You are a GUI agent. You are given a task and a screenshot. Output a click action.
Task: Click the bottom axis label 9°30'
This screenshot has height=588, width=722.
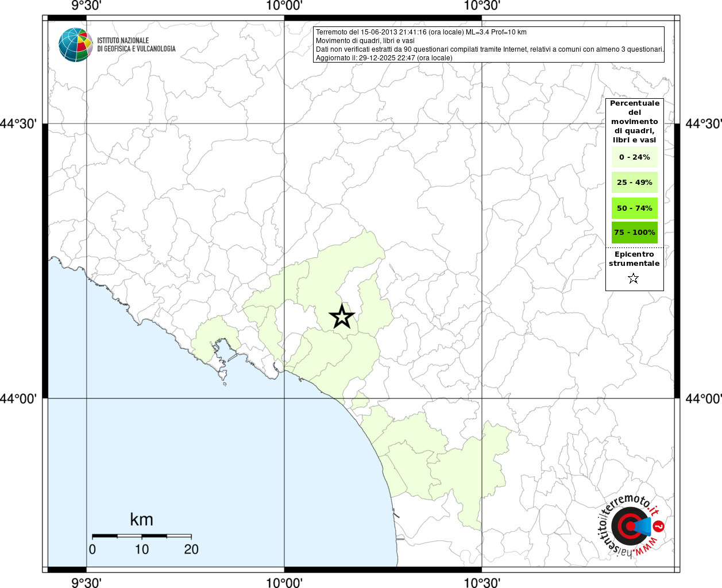pos(86,583)
